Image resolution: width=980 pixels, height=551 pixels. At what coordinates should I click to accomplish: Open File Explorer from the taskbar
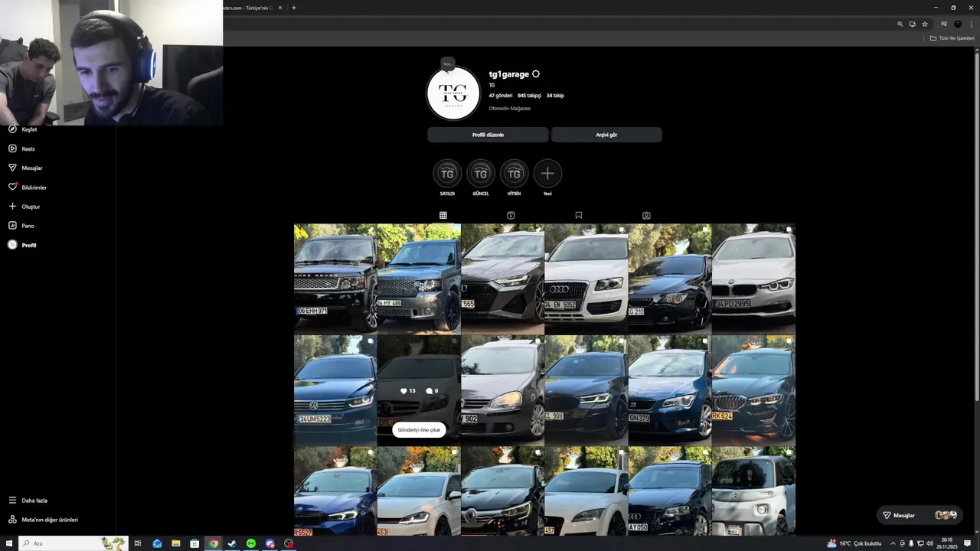coord(176,543)
